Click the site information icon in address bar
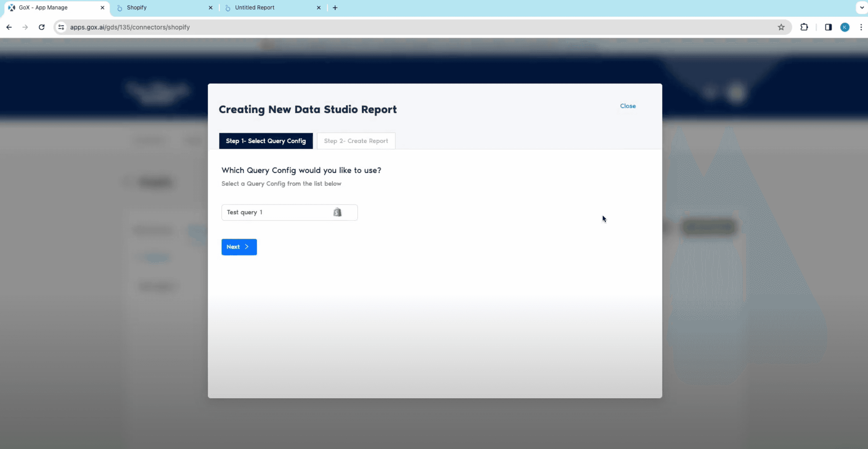The image size is (868, 449). (61, 27)
